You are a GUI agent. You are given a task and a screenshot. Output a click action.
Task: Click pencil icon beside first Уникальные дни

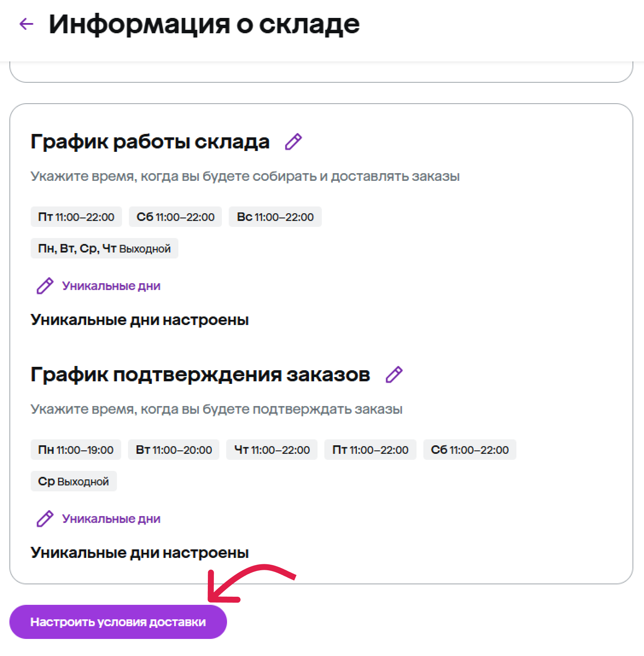coord(45,286)
